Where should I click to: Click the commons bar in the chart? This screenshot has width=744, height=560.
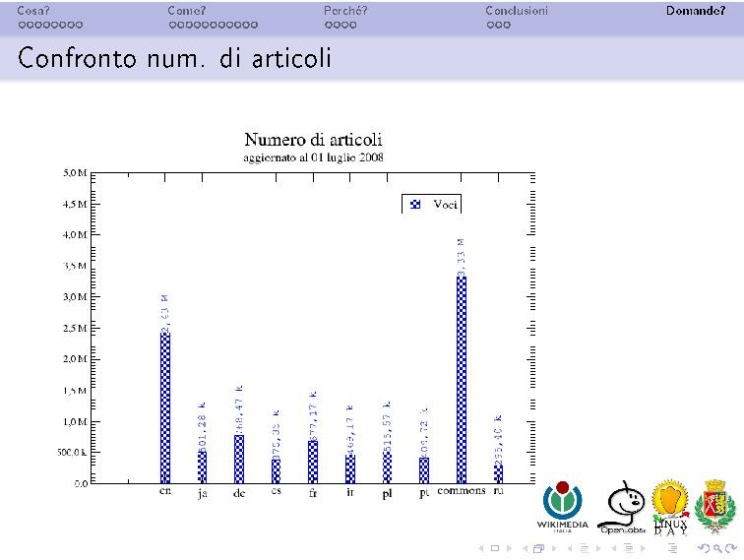tap(462, 380)
